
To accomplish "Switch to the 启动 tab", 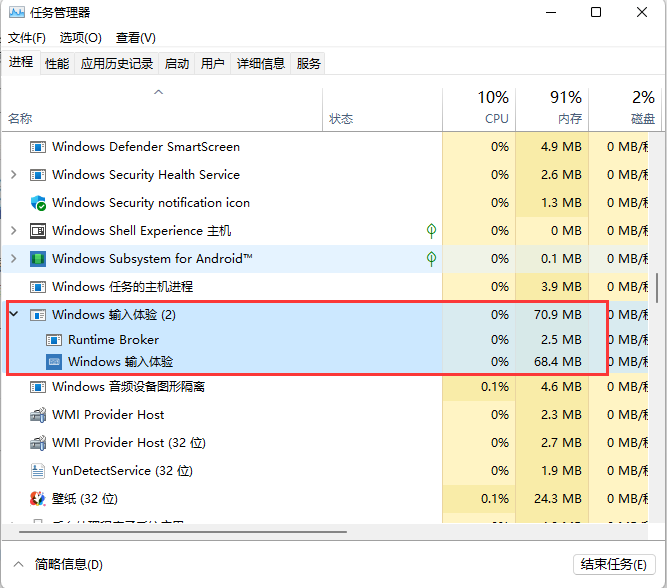I will click(177, 64).
